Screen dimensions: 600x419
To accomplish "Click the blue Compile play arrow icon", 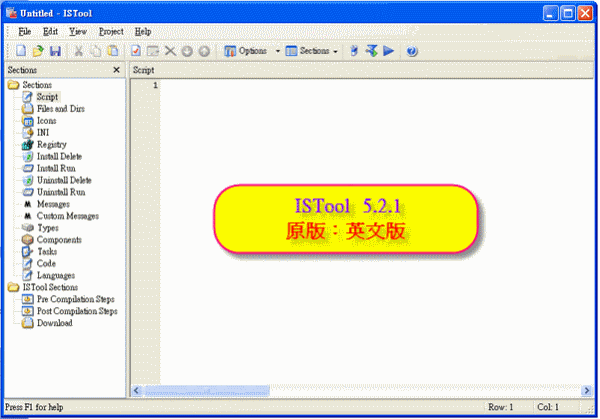I will tap(388, 51).
